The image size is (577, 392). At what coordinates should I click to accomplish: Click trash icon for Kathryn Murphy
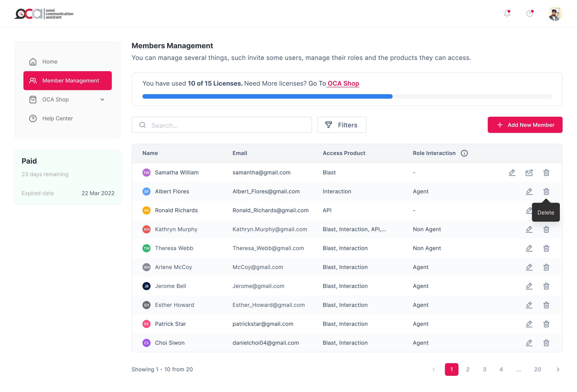546,229
